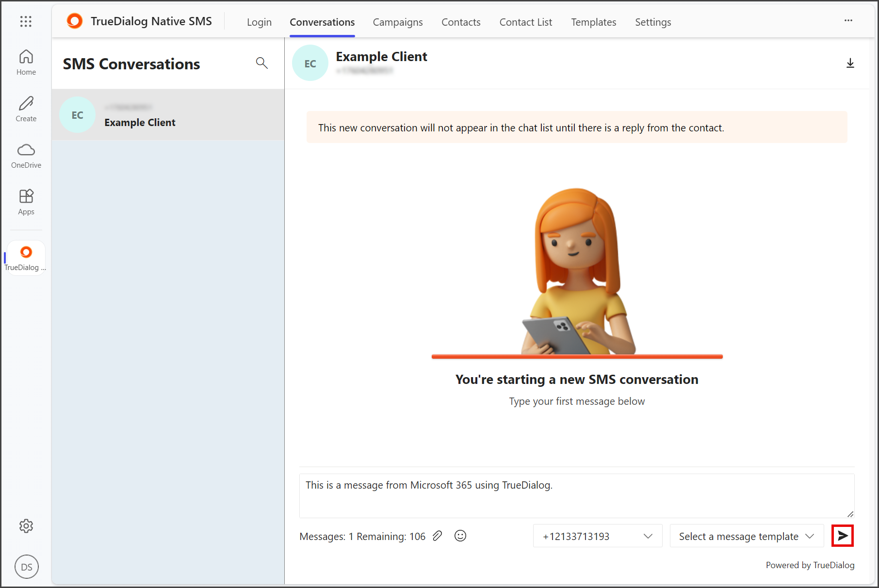
Task: Click the new conversation notice banner
Action: coord(577,127)
